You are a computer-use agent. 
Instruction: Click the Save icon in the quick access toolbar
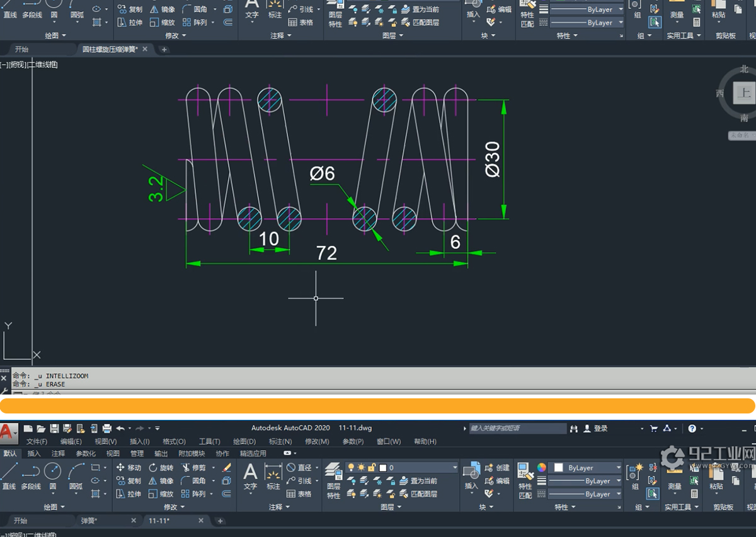coord(54,429)
